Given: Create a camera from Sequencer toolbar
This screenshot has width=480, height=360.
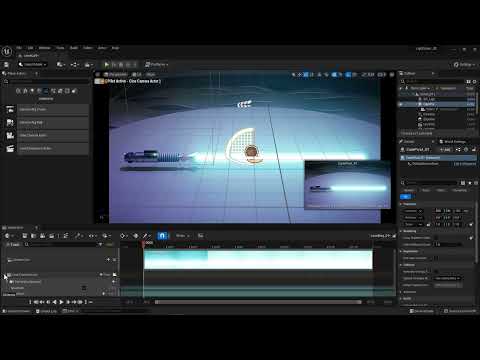Looking at the screenshot, I should click(43, 236).
